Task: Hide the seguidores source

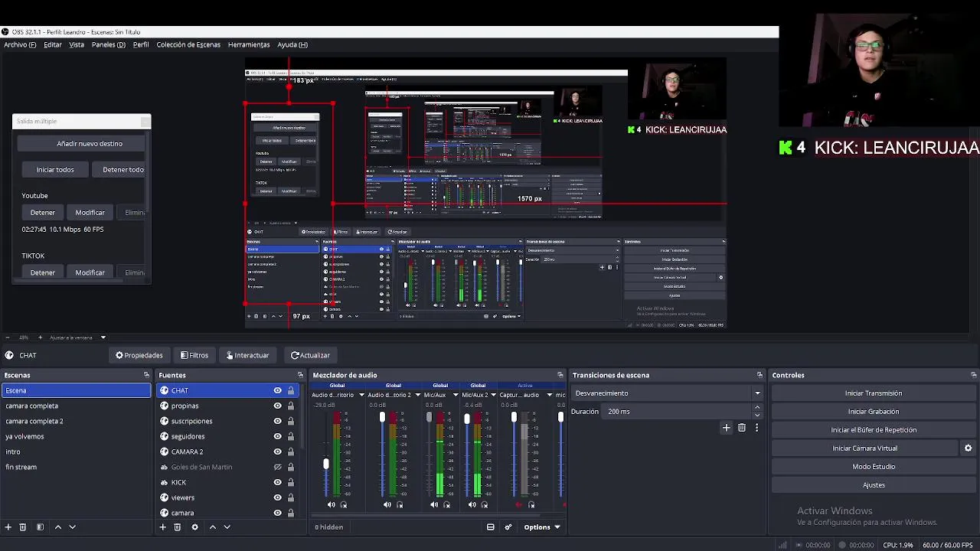Action: [x=277, y=436]
